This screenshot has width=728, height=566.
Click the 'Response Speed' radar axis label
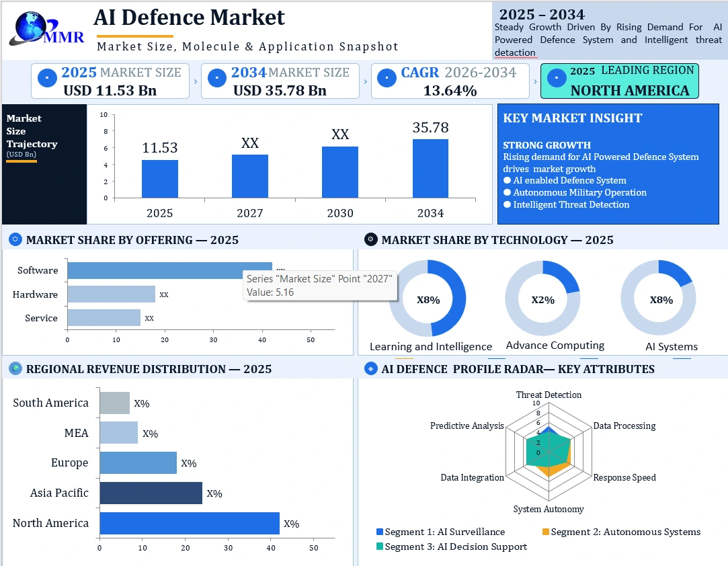point(624,477)
